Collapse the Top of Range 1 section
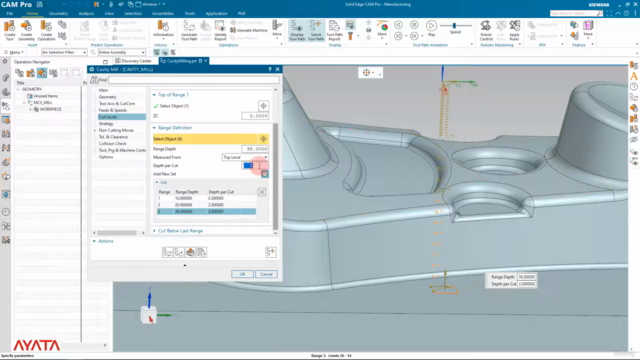640x360 pixels. [154, 95]
